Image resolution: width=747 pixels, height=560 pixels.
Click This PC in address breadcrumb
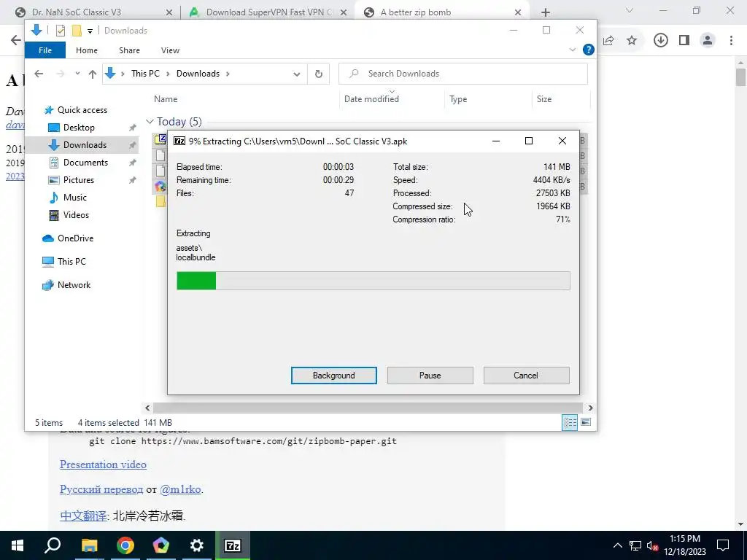(145, 74)
